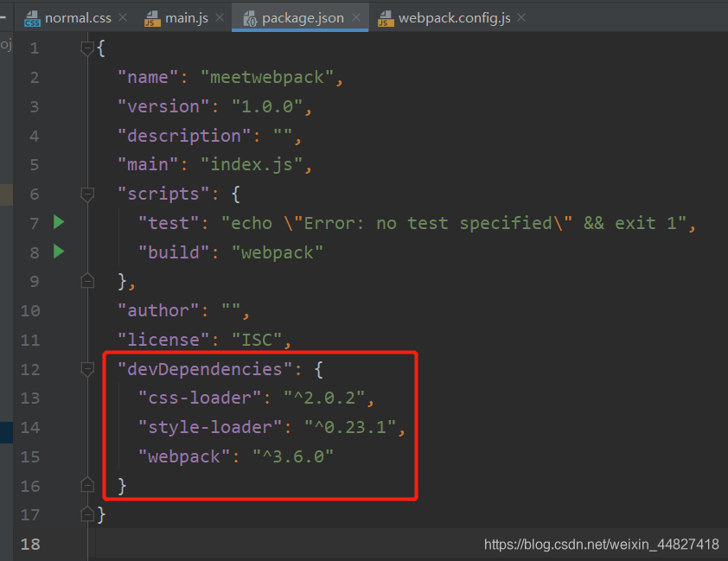Run the test script gutter arrow
The height and width of the screenshot is (561, 728).
pyautogui.click(x=59, y=222)
